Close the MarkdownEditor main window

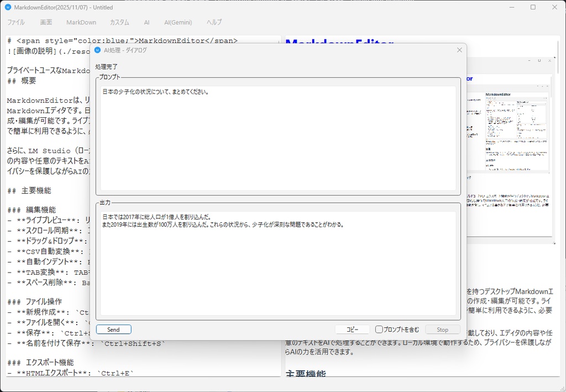tap(555, 7)
